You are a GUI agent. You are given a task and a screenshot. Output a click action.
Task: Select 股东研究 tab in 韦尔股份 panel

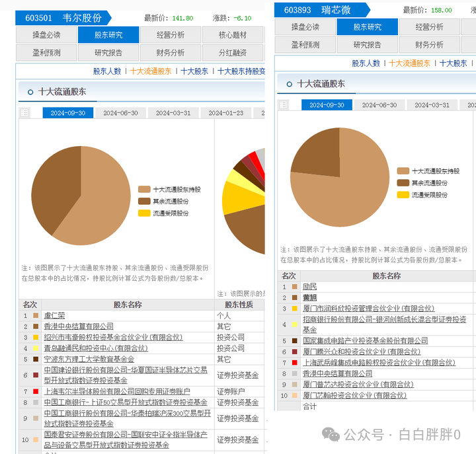108,35
